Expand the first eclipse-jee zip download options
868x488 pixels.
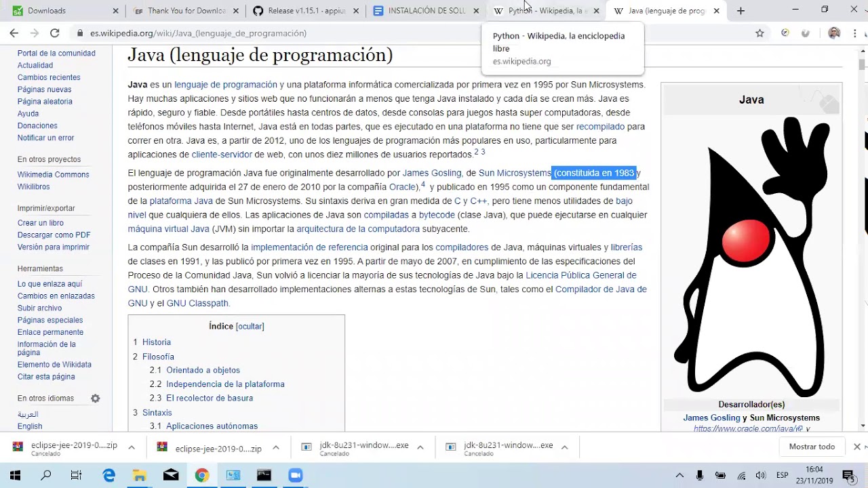132,447
